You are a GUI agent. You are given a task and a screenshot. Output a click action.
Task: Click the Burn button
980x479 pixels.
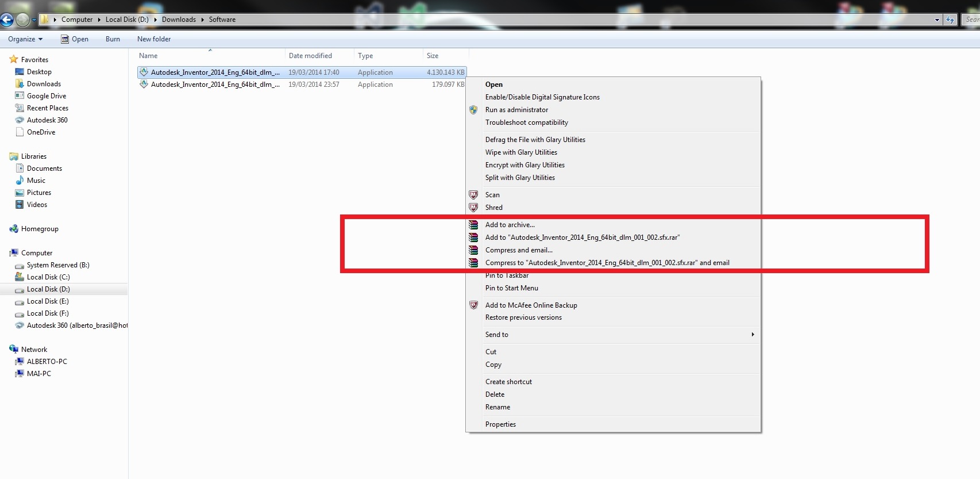[x=113, y=39]
